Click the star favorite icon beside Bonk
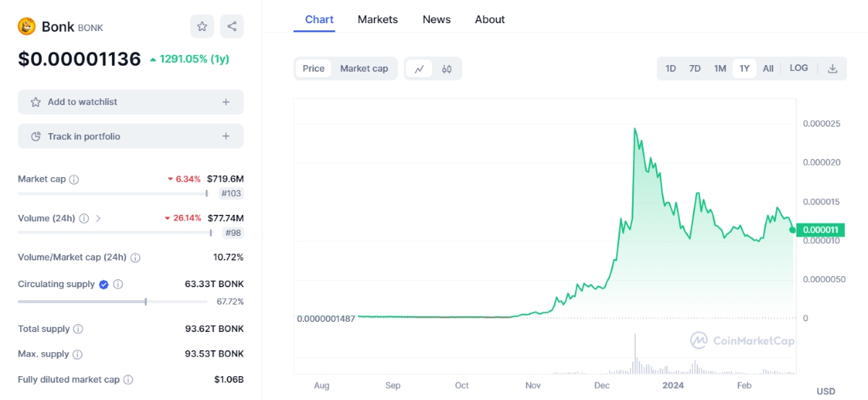Screen dimensions: 868x400 [x=203, y=27]
